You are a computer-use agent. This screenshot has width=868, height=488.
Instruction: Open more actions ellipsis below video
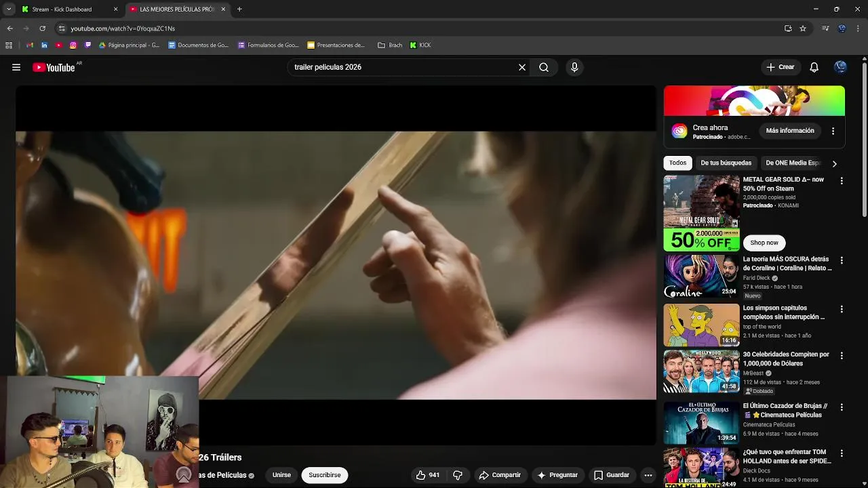pyautogui.click(x=648, y=475)
